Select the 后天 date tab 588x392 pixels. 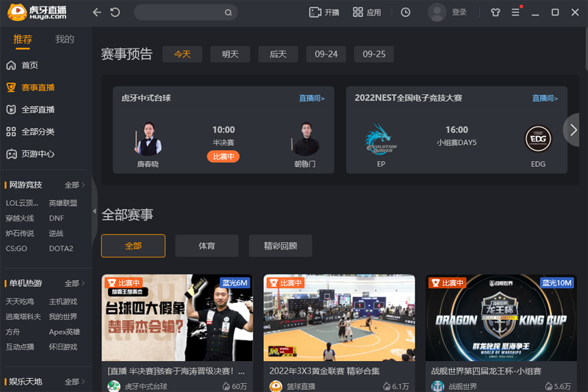coord(279,54)
